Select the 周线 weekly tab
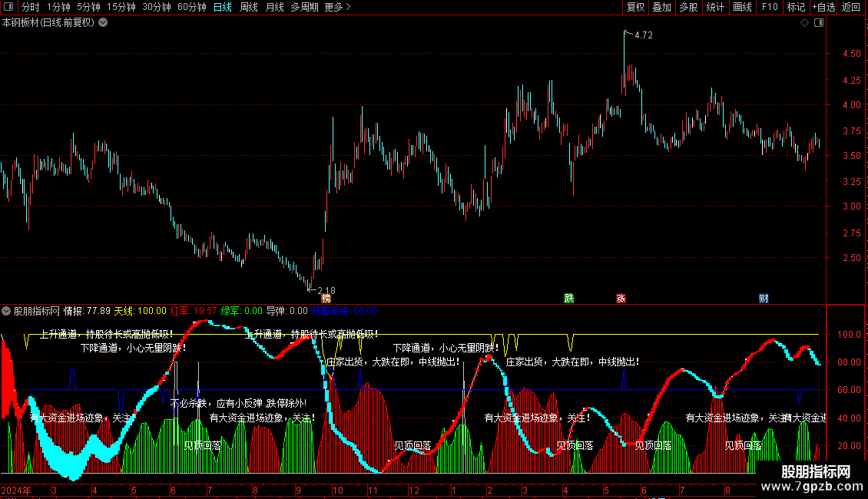This screenshot has width=868, height=499. pos(249,7)
